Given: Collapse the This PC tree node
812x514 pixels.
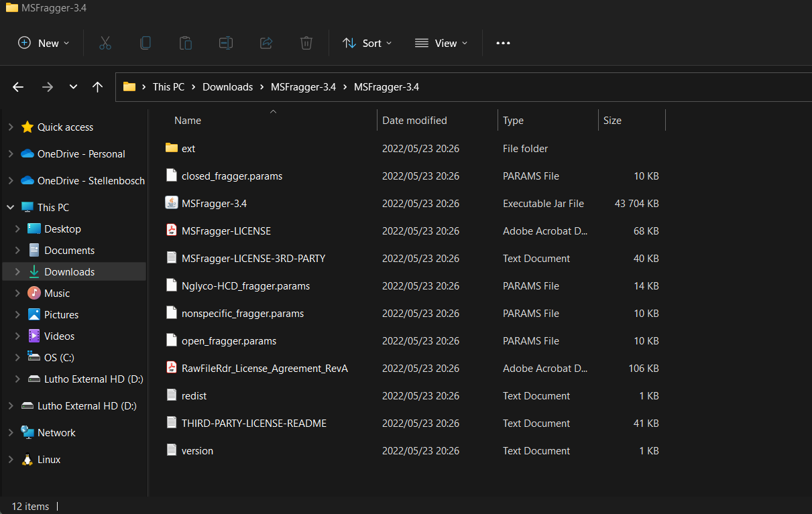Looking at the screenshot, I should (x=10, y=208).
